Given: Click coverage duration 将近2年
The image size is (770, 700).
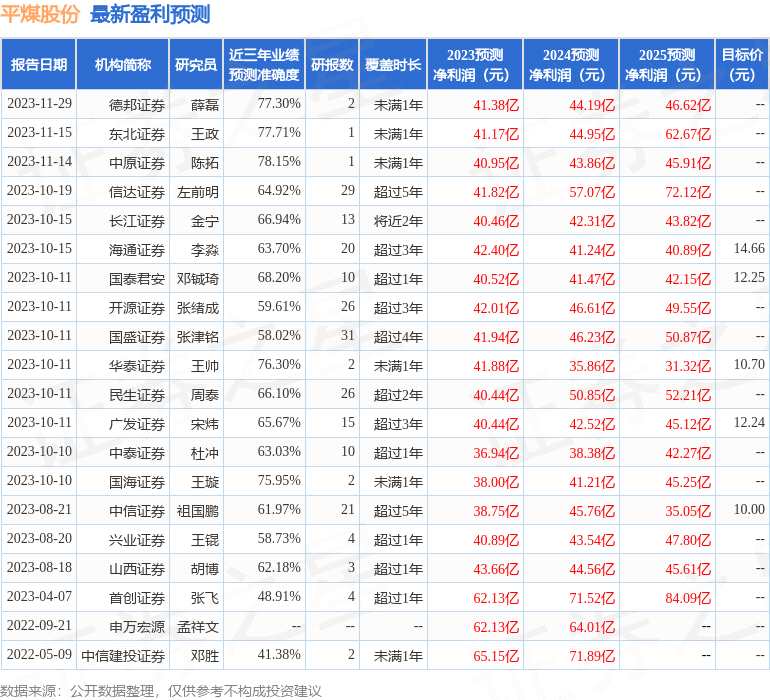Looking at the screenshot, I should coord(398,221).
